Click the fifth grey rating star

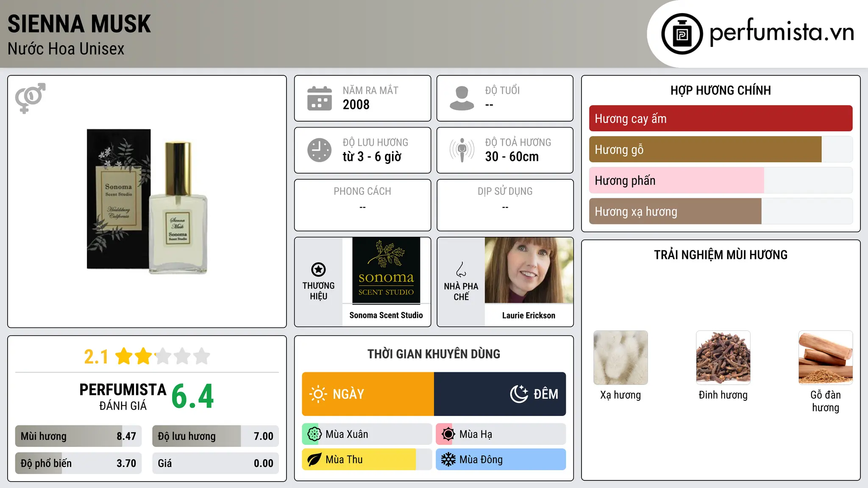[202, 356]
